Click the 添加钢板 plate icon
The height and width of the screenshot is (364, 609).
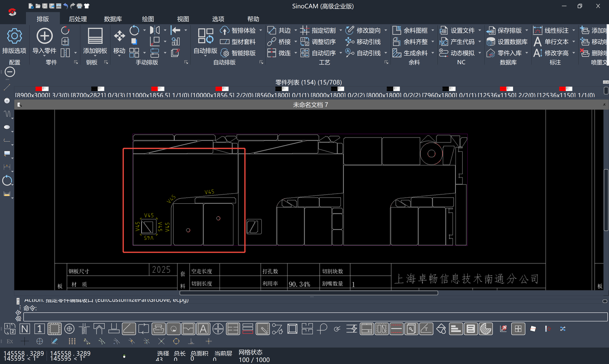[x=95, y=36]
